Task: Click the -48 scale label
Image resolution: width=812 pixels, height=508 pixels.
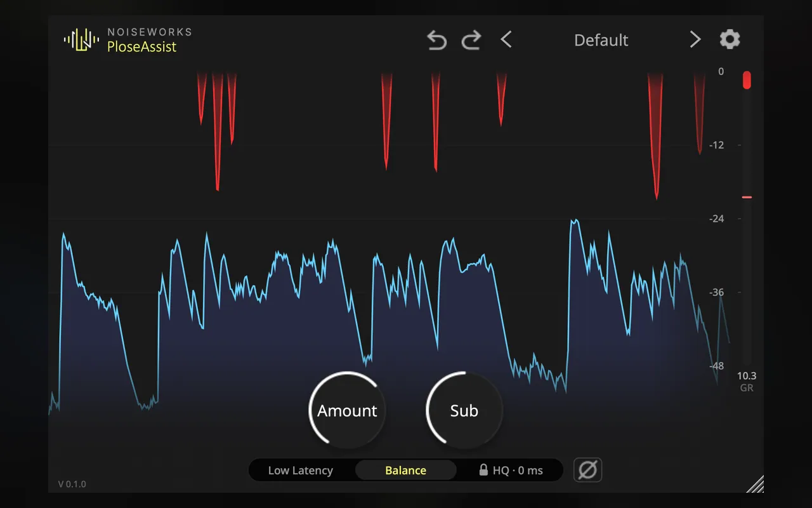Action: 716,366
